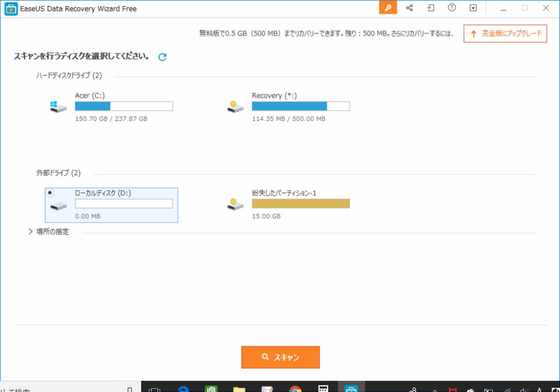The width and height of the screenshot is (560, 392).
Task: Expand the 場所の指定 section
Action: coord(31,231)
